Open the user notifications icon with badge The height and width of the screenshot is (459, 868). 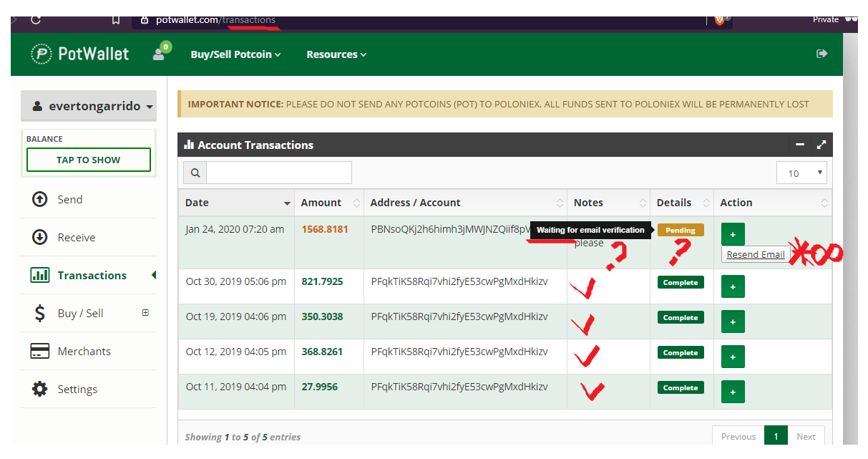[x=162, y=52]
